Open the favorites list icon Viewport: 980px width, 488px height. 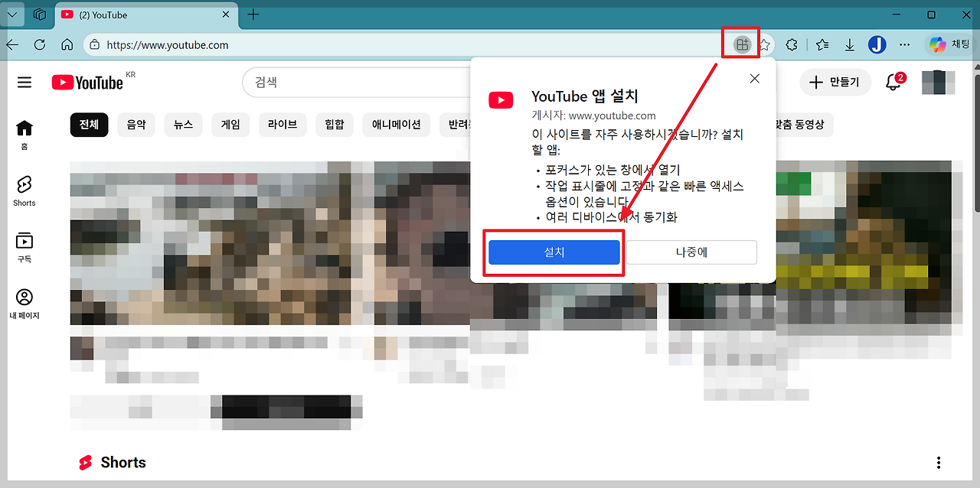(x=822, y=45)
